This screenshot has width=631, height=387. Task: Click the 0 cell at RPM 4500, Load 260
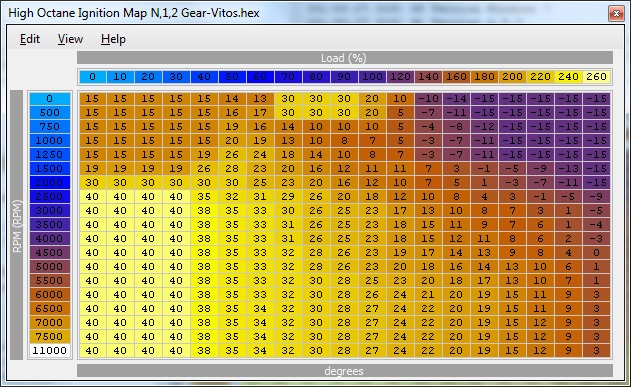596,253
